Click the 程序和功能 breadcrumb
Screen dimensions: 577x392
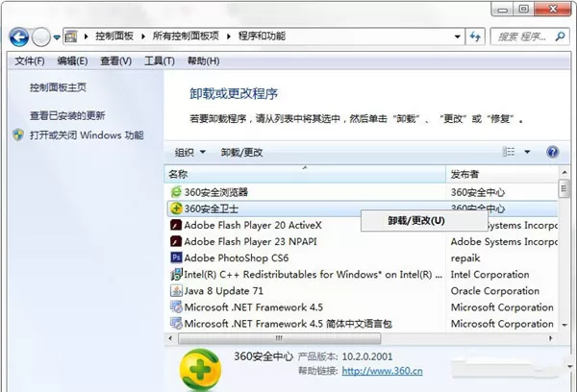click(262, 37)
